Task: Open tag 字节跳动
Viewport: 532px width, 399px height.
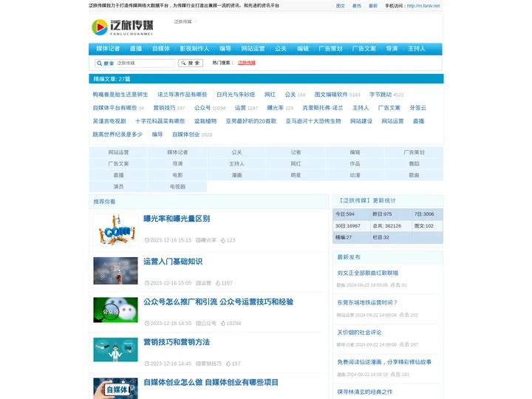Action: pos(381,95)
